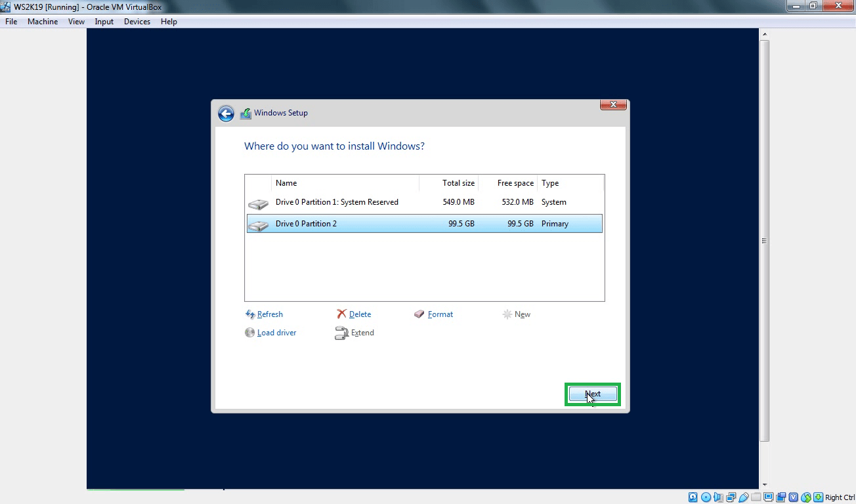This screenshot has width=856, height=504.
Task: Click the Next button
Action: pos(593,394)
